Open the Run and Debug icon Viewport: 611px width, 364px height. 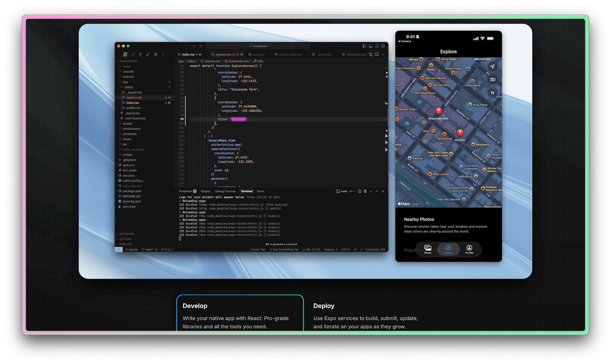148,55
